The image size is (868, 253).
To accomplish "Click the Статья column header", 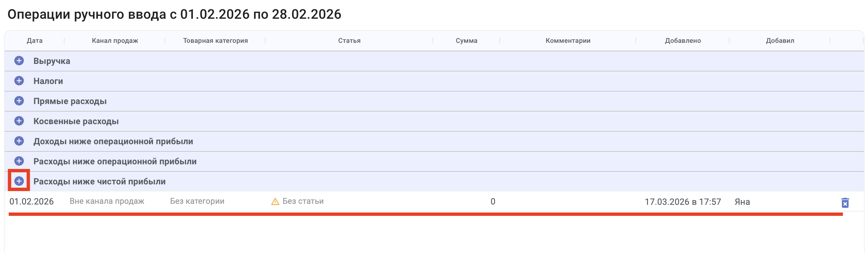I will 349,40.
